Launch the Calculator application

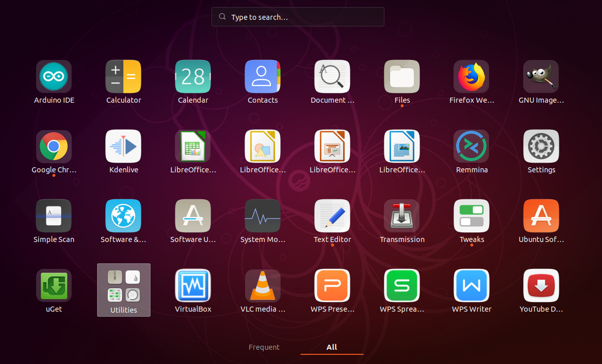click(124, 77)
